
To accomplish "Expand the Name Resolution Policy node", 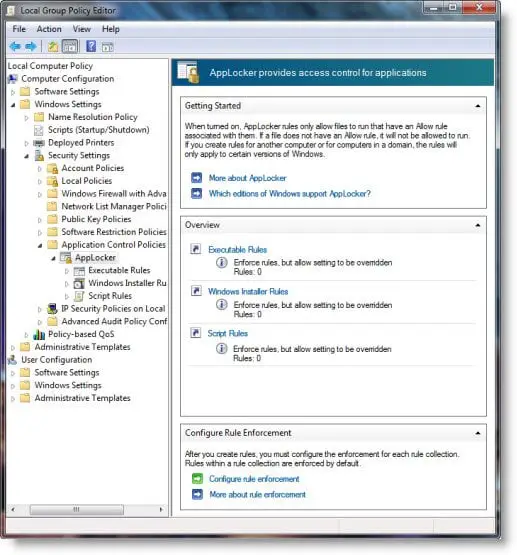I will 27,118.
